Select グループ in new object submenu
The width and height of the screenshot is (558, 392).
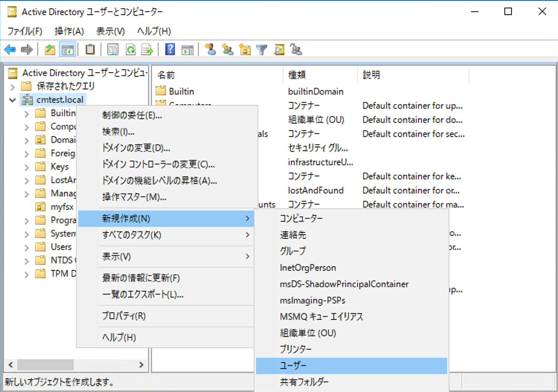coord(352,251)
